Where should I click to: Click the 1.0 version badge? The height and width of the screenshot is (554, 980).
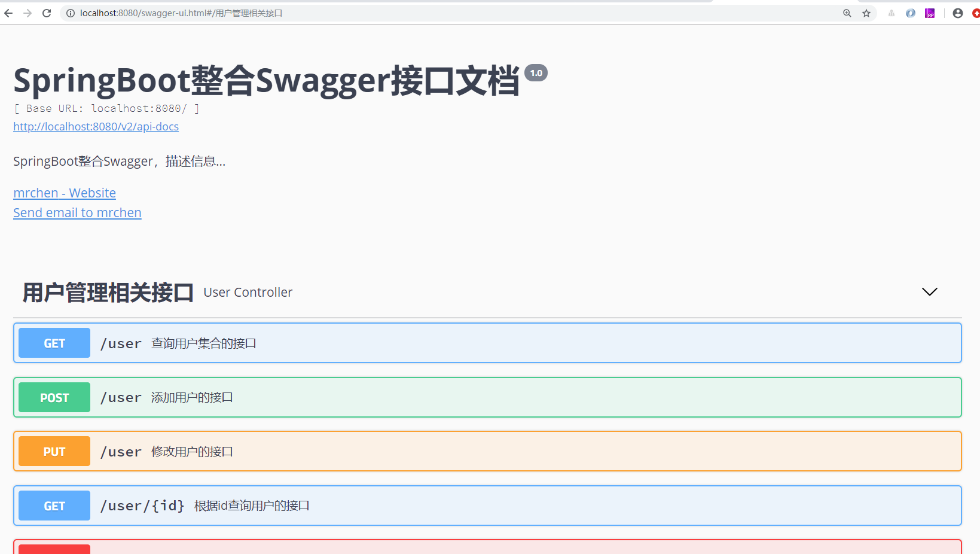tap(536, 73)
